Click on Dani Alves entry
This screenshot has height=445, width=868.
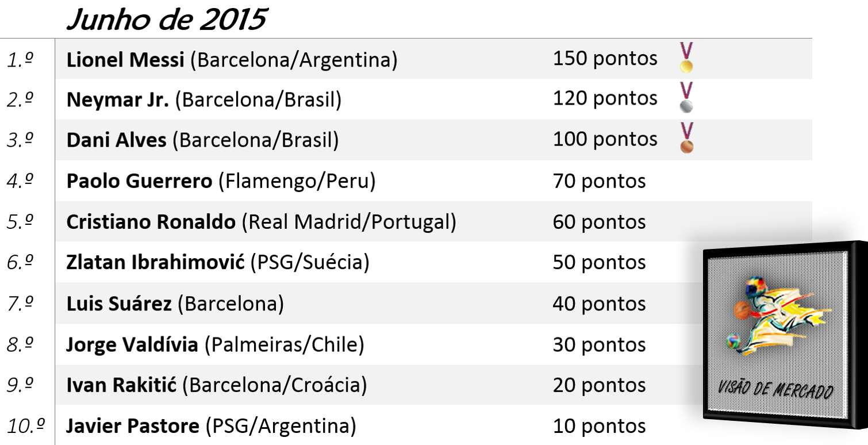(116, 140)
